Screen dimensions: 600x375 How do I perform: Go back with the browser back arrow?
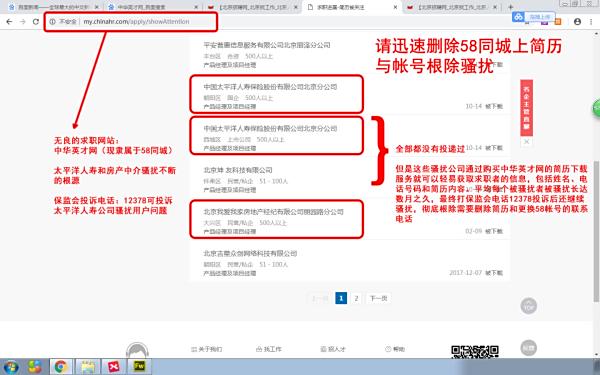coord(9,22)
